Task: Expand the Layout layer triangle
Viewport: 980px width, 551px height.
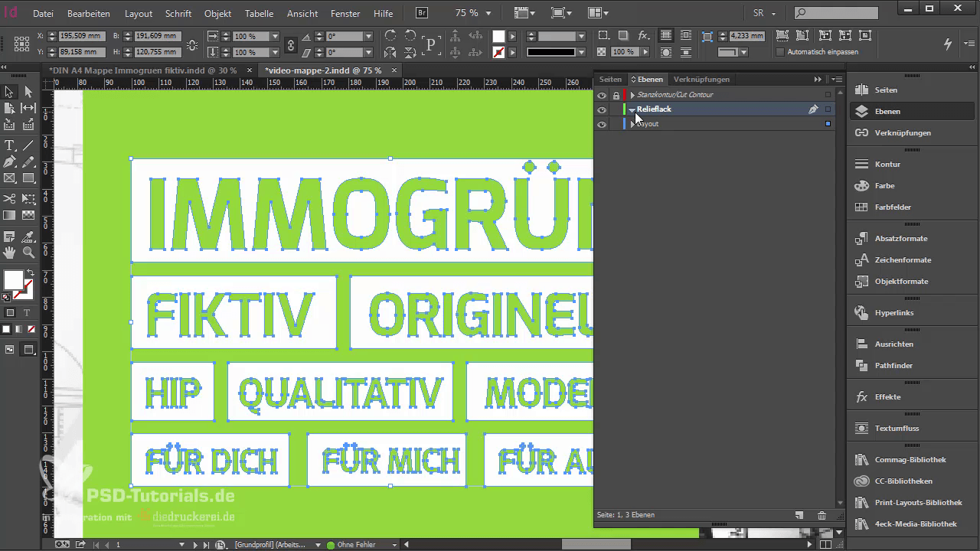Action: click(x=632, y=124)
